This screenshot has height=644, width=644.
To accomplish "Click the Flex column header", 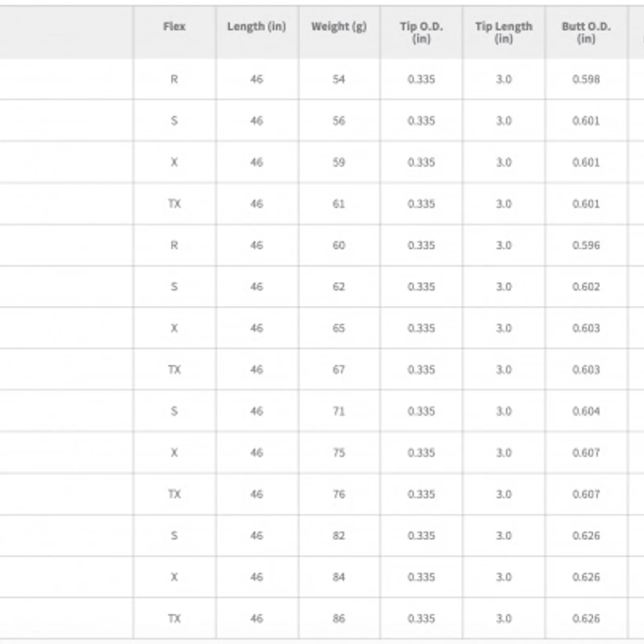I will click(174, 27).
